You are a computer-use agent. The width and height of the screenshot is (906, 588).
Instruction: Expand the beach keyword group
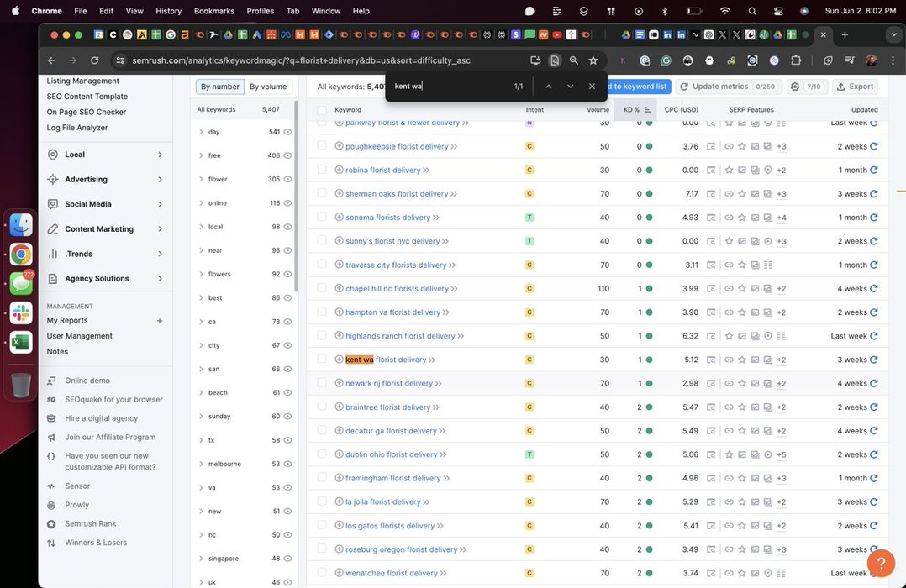tap(201, 392)
